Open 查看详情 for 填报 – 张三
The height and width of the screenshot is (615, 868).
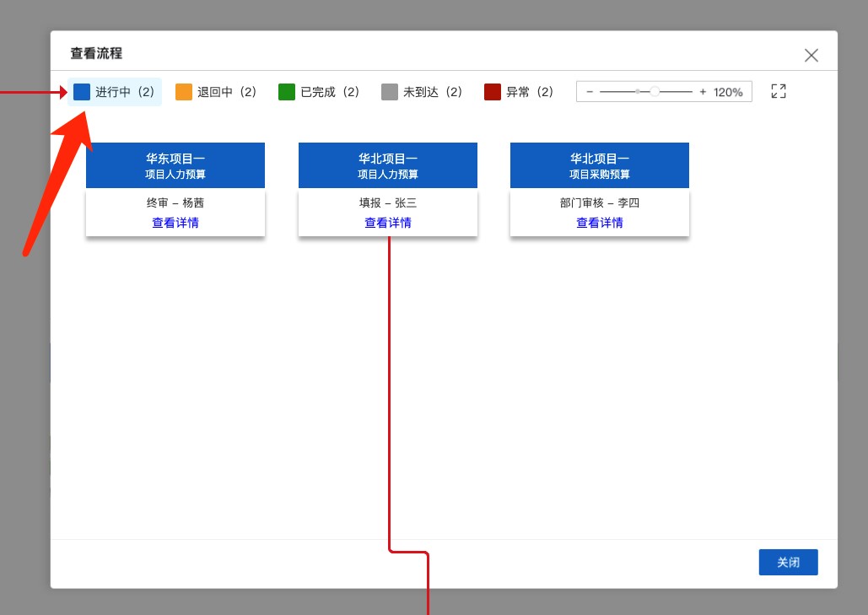pos(388,223)
